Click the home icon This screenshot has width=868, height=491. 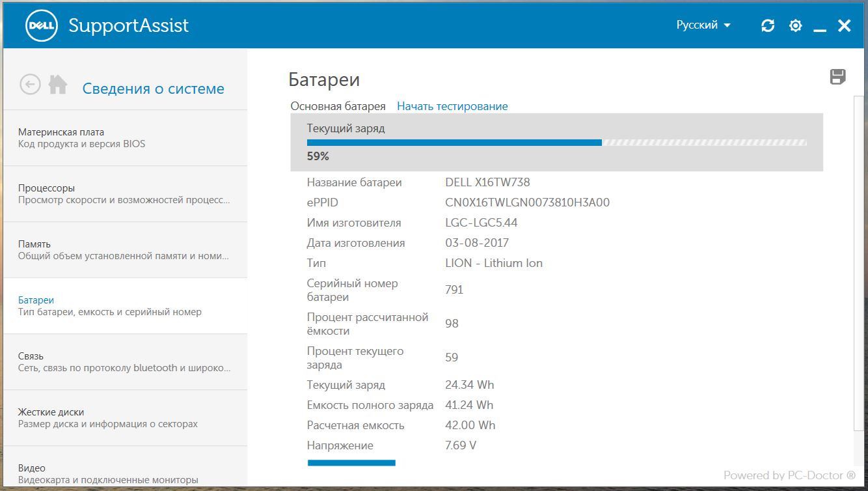click(58, 84)
